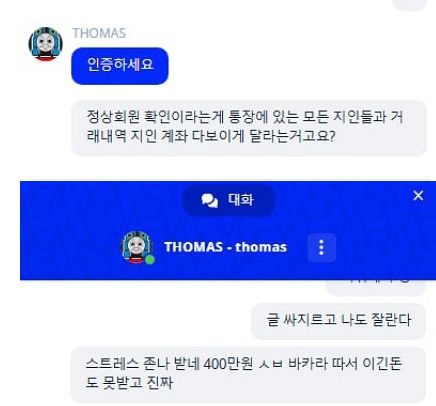This screenshot has width=436, height=406.
Task: Click the message starting with 정상회원 확인이라는게
Action: 249,128
